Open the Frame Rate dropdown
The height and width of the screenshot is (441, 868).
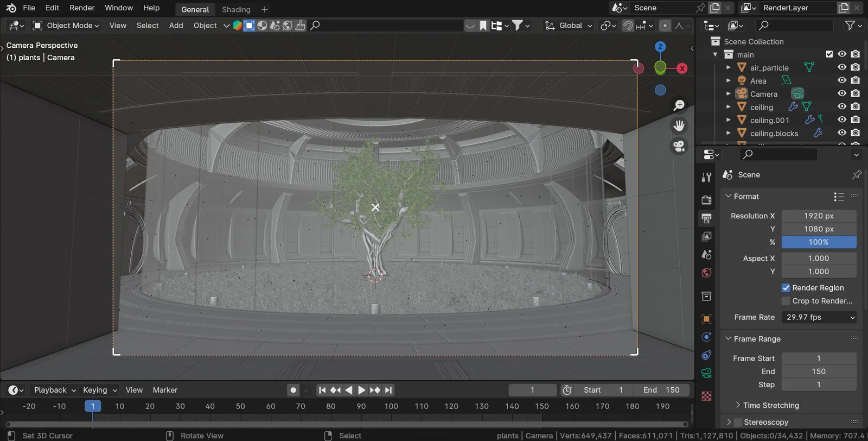[819, 317]
